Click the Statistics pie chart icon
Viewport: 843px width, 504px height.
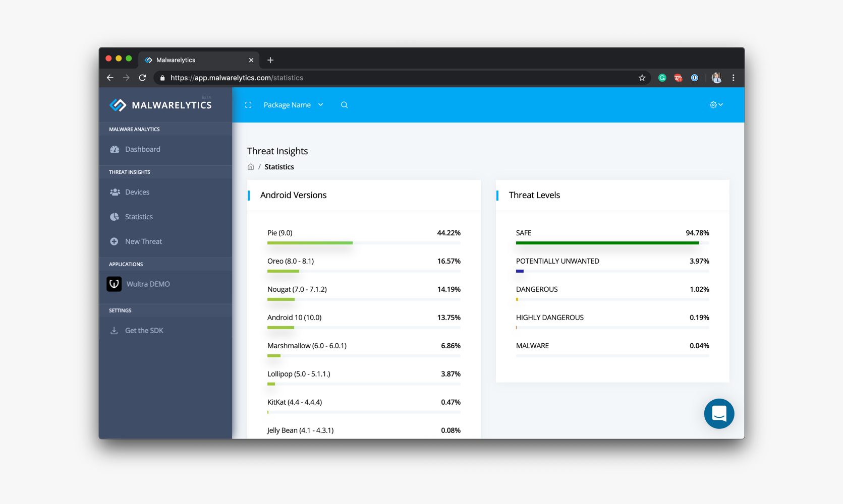[x=115, y=217]
